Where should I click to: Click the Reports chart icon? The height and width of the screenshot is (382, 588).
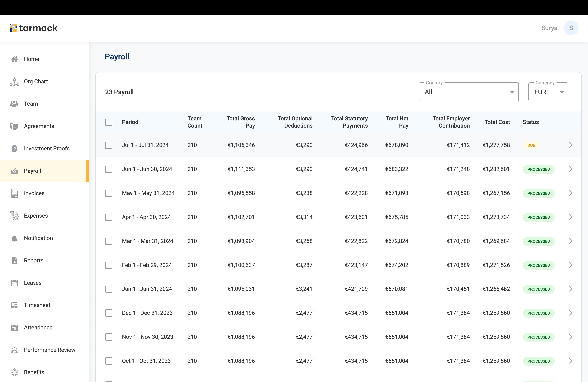tap(14, 260)
